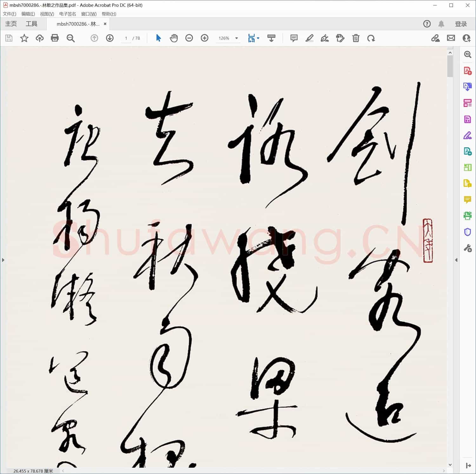Screen dimensions: 476x474
Task: Switch to the 主页 tab
Action: click(11, 23)
